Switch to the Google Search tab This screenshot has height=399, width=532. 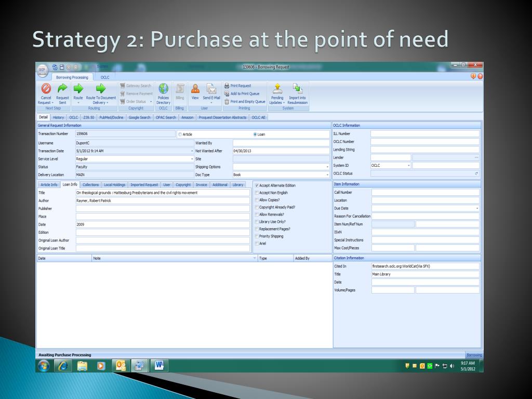tap(139, 117)
